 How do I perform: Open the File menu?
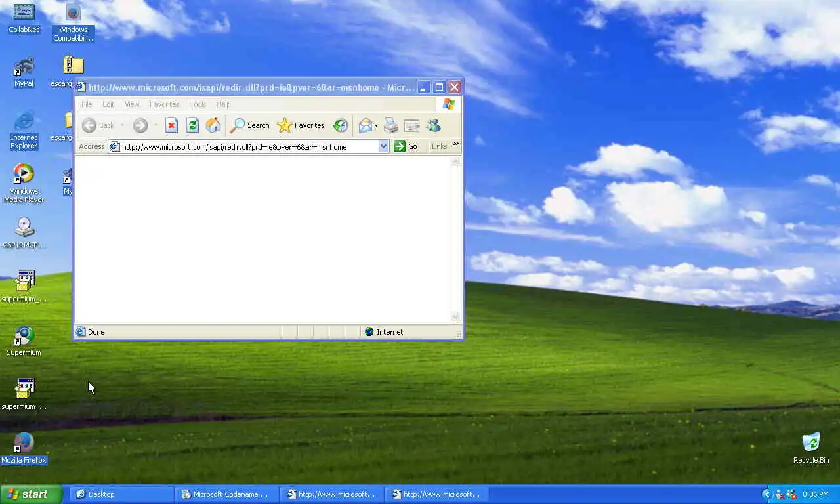click(87, 104)
